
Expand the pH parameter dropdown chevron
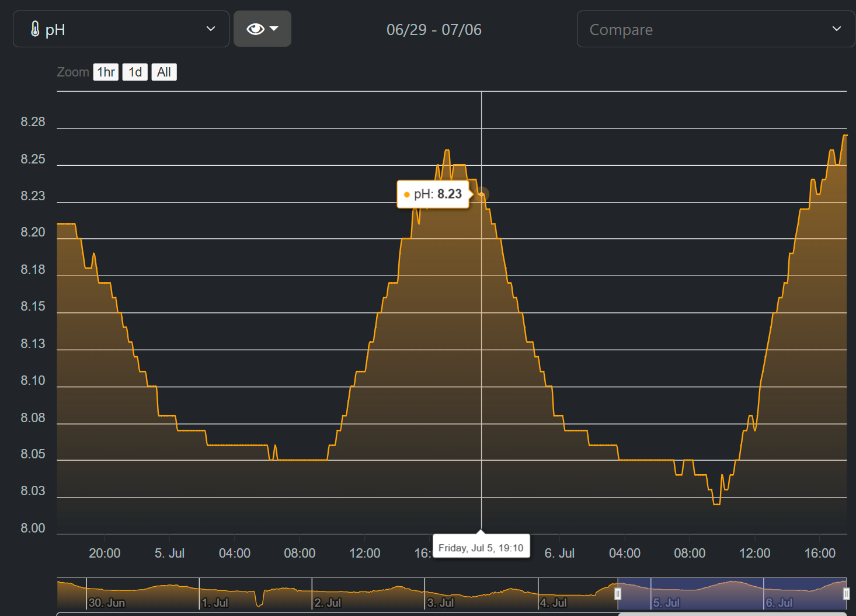click(x=211, y=29)
